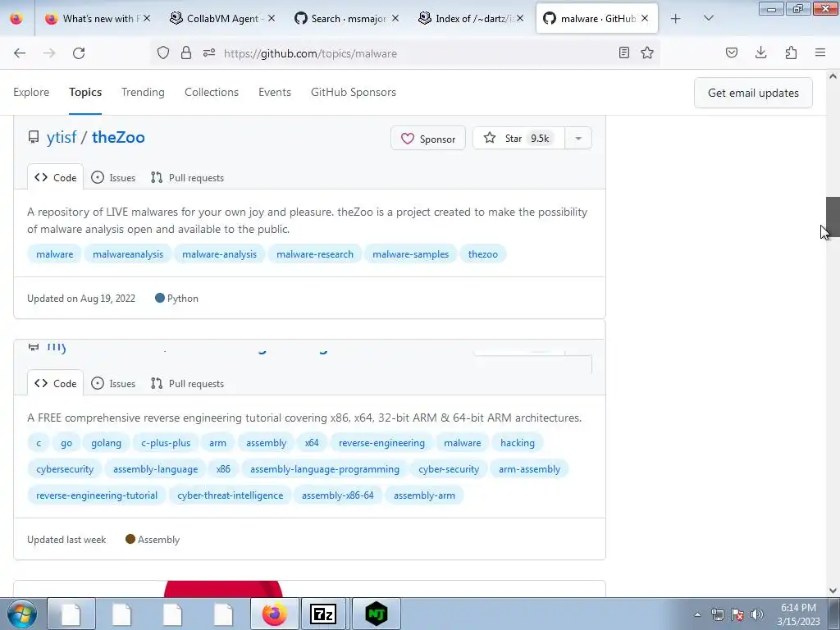
Task: Star the theZoo repository
Action: [x=518, y=139]
